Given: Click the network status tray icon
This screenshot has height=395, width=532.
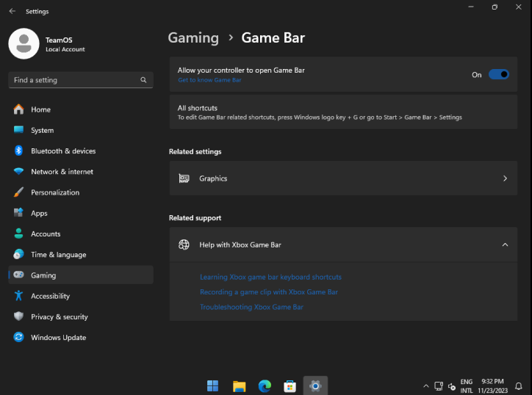Looking at the screenshot, I should point(439,386).
